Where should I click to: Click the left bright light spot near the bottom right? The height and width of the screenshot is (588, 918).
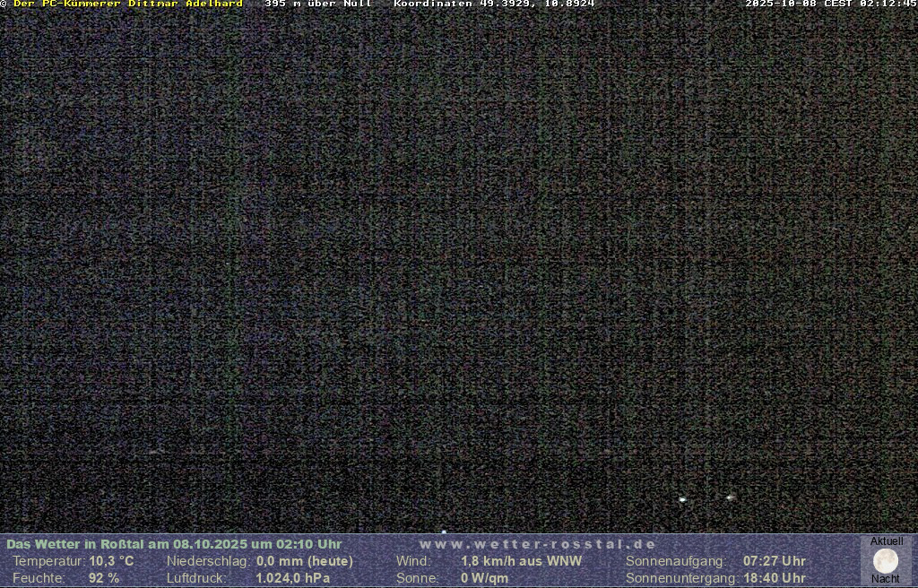682,499
